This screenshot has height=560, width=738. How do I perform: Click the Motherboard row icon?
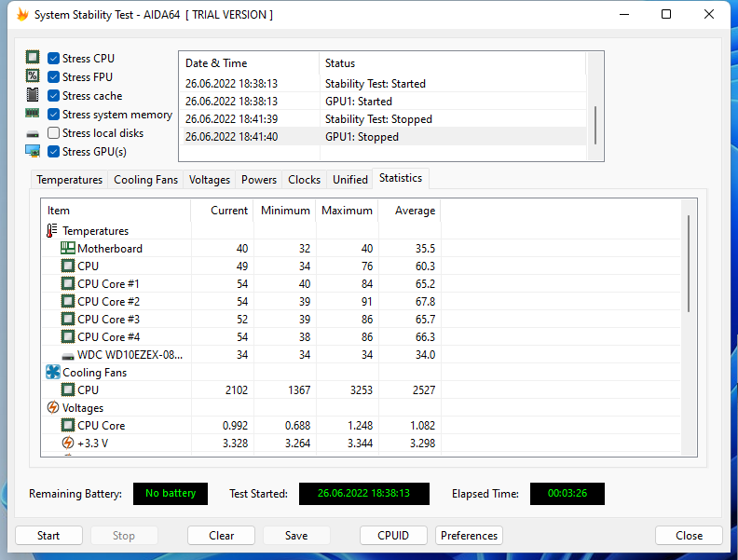click(x=68, y=248)
